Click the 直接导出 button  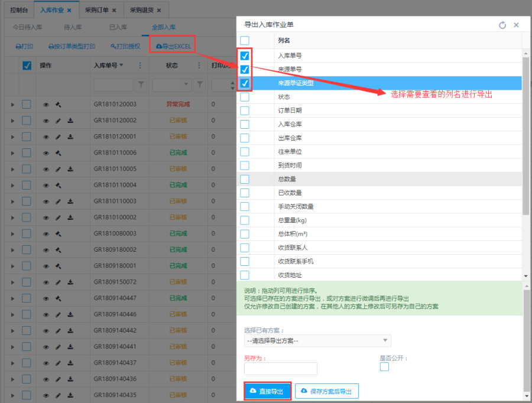coord(267,391)
